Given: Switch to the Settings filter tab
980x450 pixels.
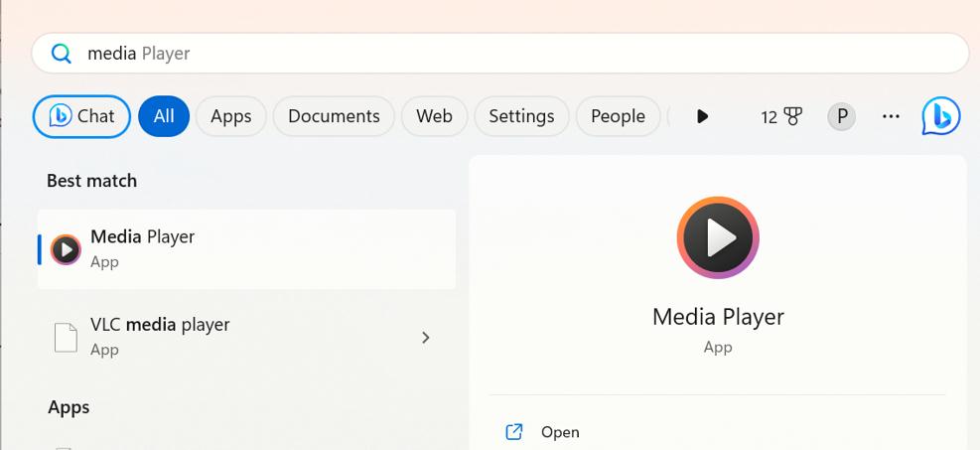Looking at the screenshot, I should click(522, 116).
